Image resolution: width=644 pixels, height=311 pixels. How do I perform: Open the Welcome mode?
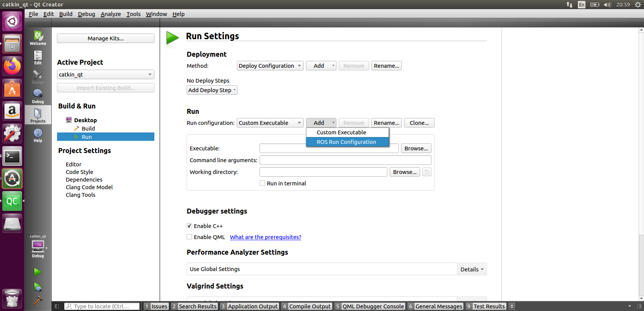point(38,38)
